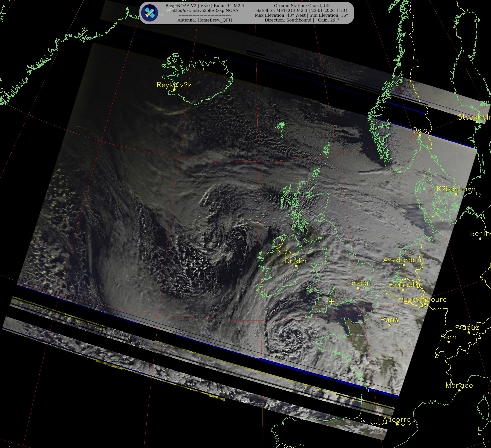Click the Monaco city marker dot

(459, 390)
